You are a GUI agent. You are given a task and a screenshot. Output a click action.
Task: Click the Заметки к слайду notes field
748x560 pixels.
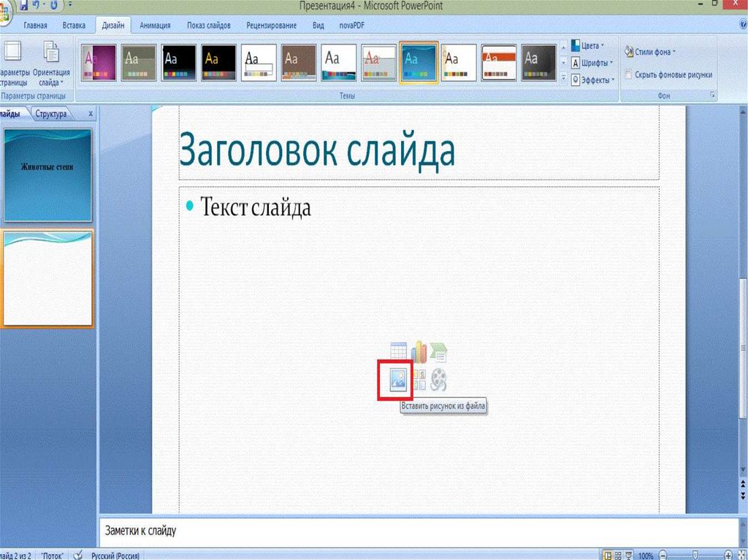pyautogui.click(x=420, y=531)
